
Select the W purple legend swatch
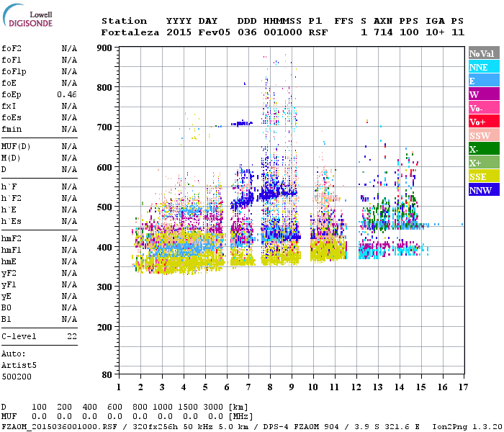coord(484,94)
